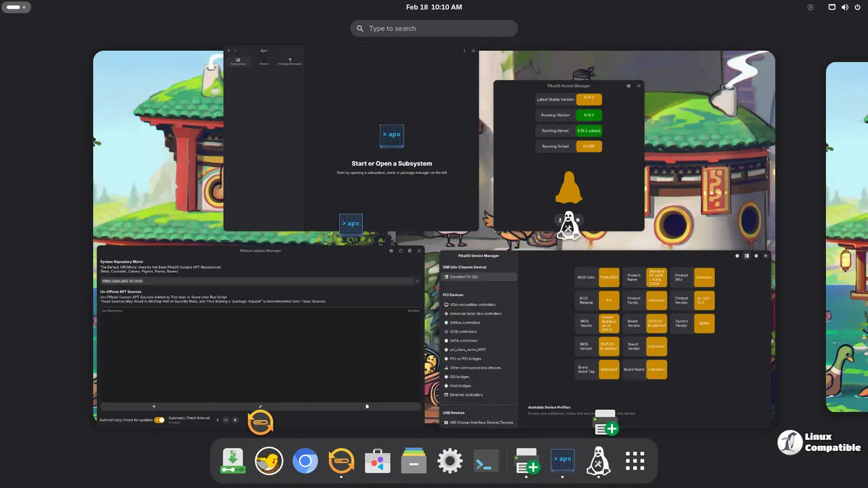Click the pencil edit icon in Update Manager
Viewport: 868px width, 488px height.
coord(260,407)
